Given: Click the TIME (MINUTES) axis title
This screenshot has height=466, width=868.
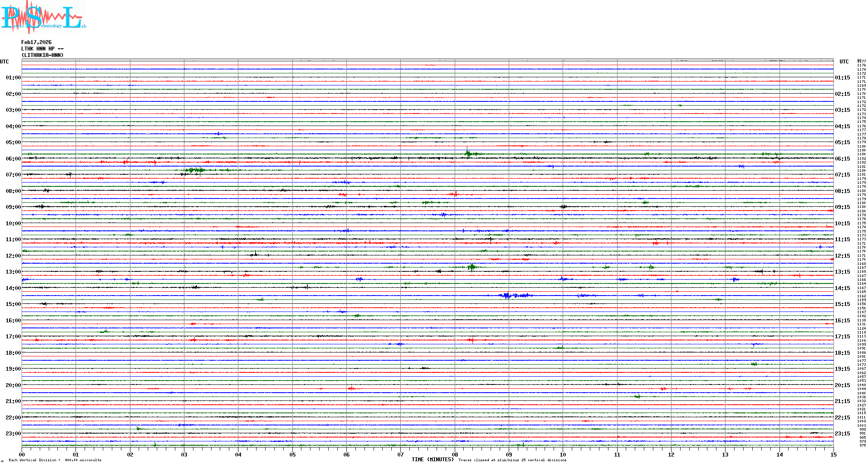Looking at the screenshot, I should tap(433, 460).
